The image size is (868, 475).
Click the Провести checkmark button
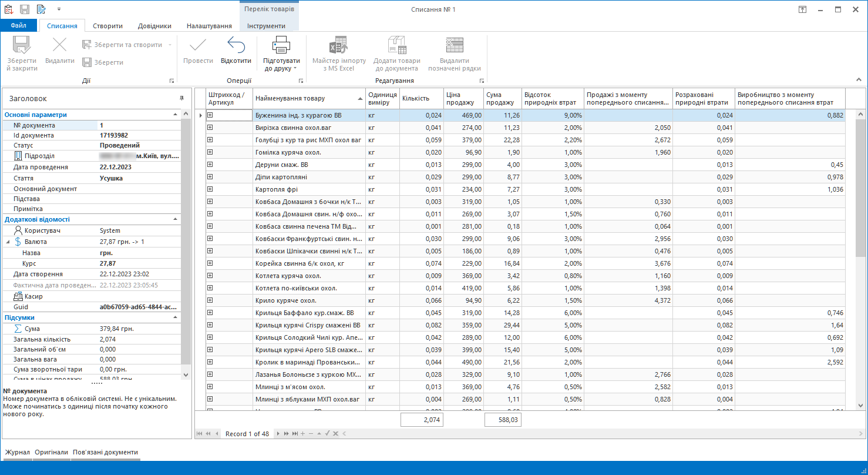pyautogui.click(x=198, y=50)
